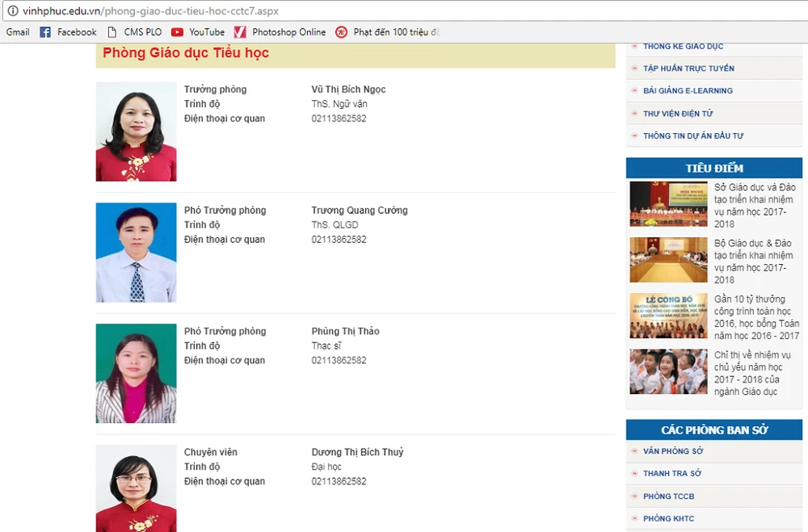
Task: Click the site info icon in address bar
Action: [12, 12]
